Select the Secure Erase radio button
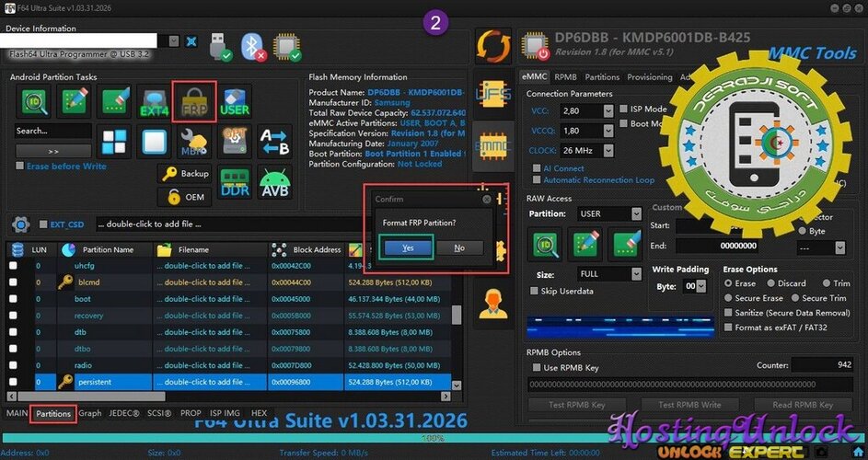This screenshot has width=868, height=460. tap(728, 298)
